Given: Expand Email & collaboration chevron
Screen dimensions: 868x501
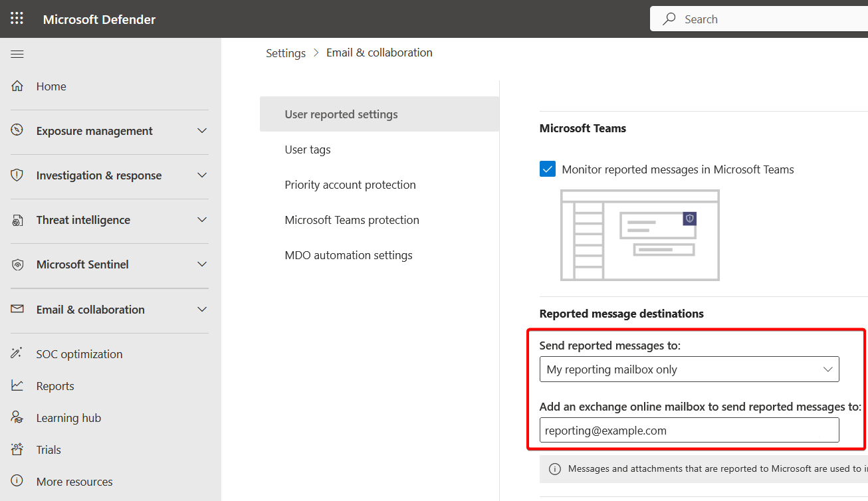Looking at the screenshot, I should (202, 310).
